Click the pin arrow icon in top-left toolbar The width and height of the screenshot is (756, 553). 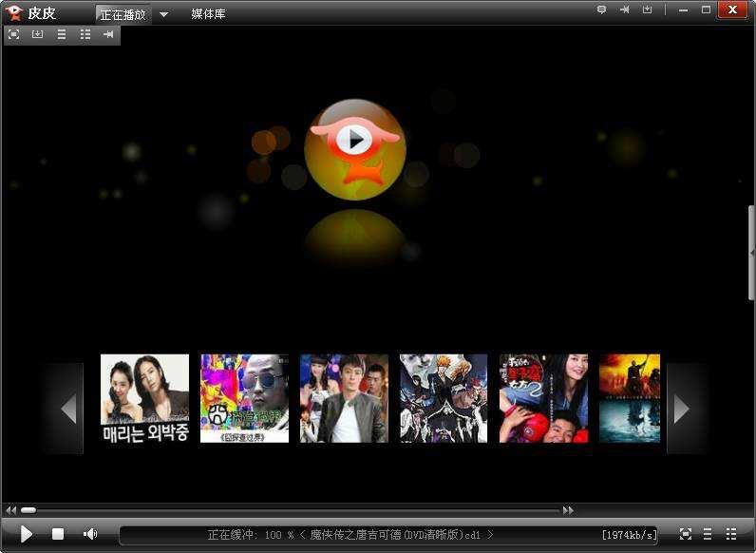(108, 34)
